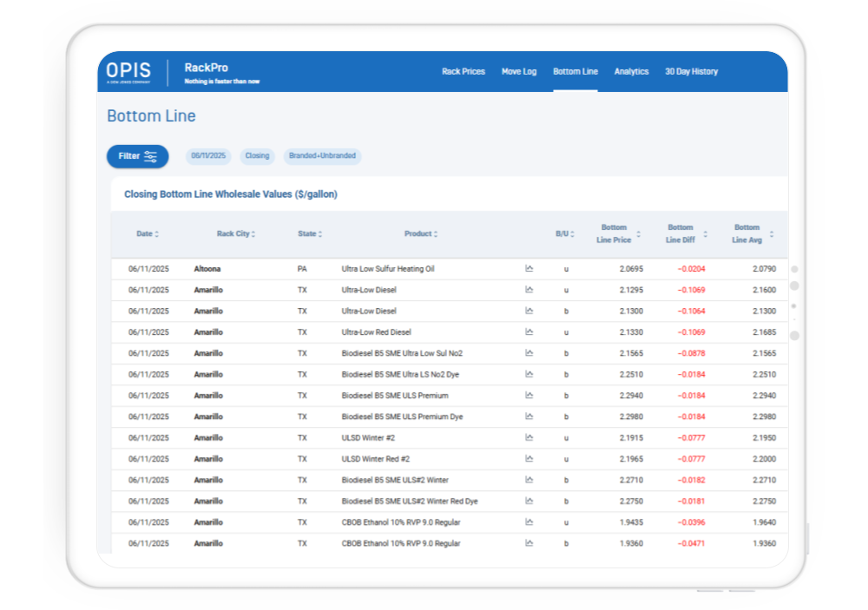Viewport: 868px width, 610px height.
Task: Go to 30 Day History tab
Action: (691, 72)
